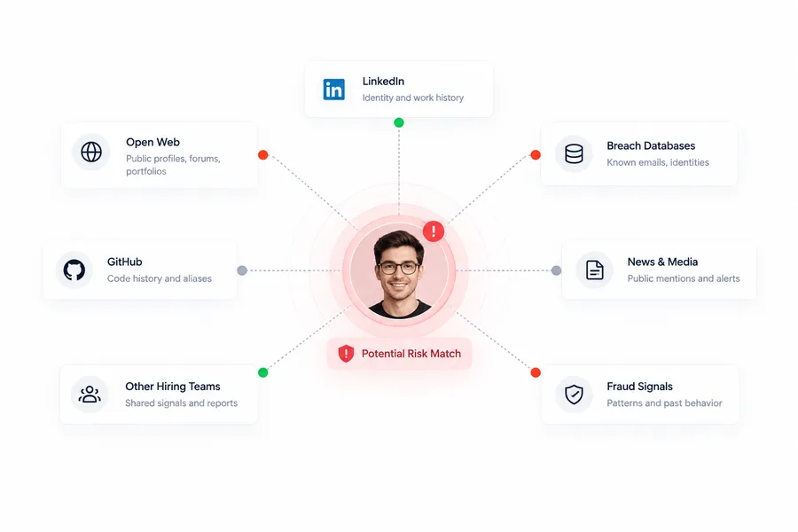Click 'Code history and aliases' text
Screen dimensions: 798x532
(x=160, y=278)
